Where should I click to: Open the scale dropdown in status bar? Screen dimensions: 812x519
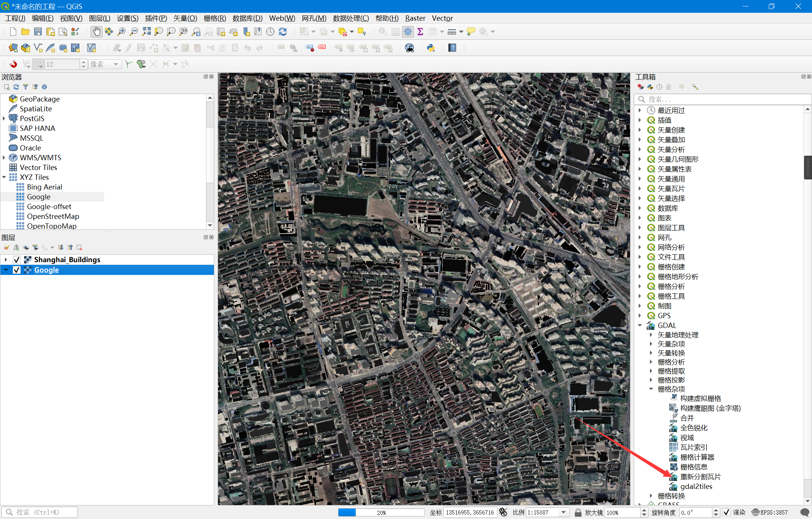[564, 512]
